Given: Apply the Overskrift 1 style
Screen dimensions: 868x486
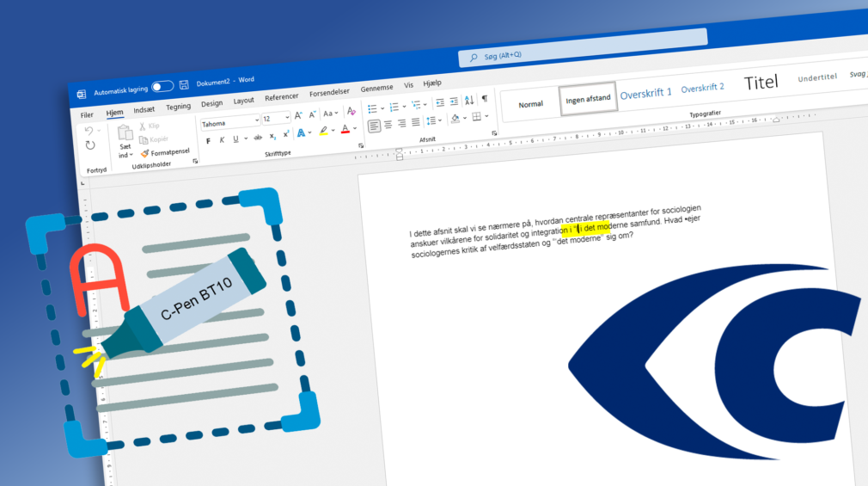Looking at the screenshot, I should (645, 94).
